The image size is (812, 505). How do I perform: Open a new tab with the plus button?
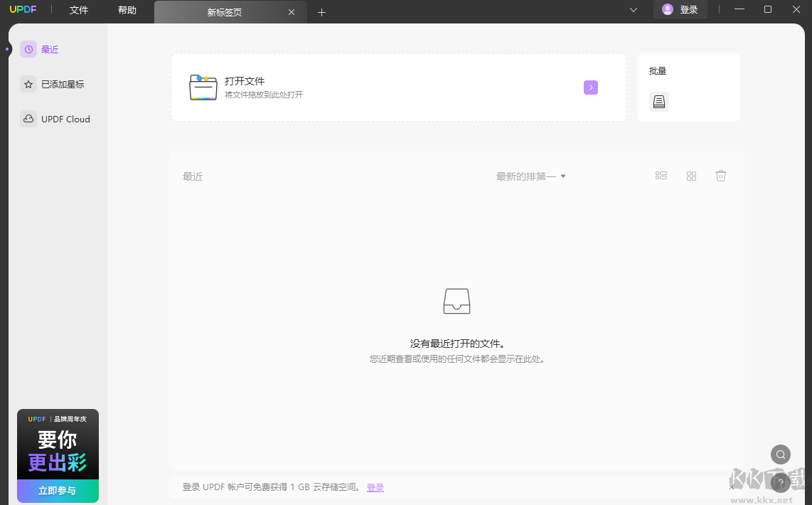(x=321, y=12)
